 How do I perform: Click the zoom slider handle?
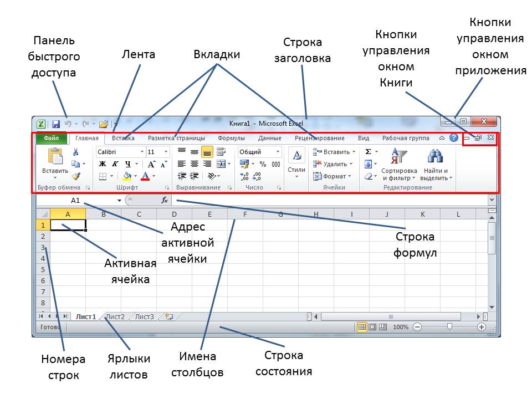pos(449,327)
